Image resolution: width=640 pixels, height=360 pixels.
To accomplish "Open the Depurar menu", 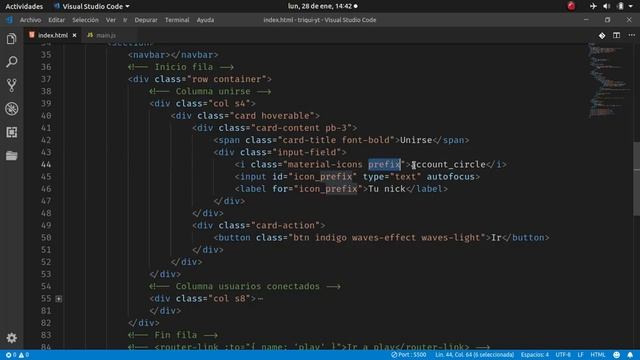I will (x=146, y=20).
